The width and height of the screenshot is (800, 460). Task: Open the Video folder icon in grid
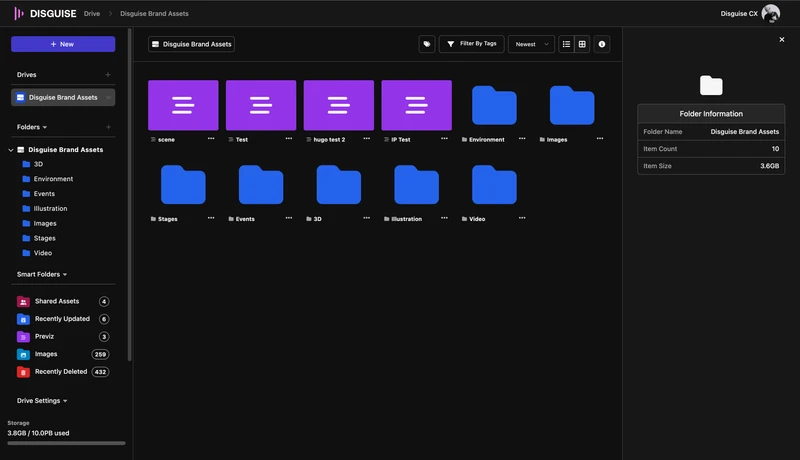pos(494,185)
